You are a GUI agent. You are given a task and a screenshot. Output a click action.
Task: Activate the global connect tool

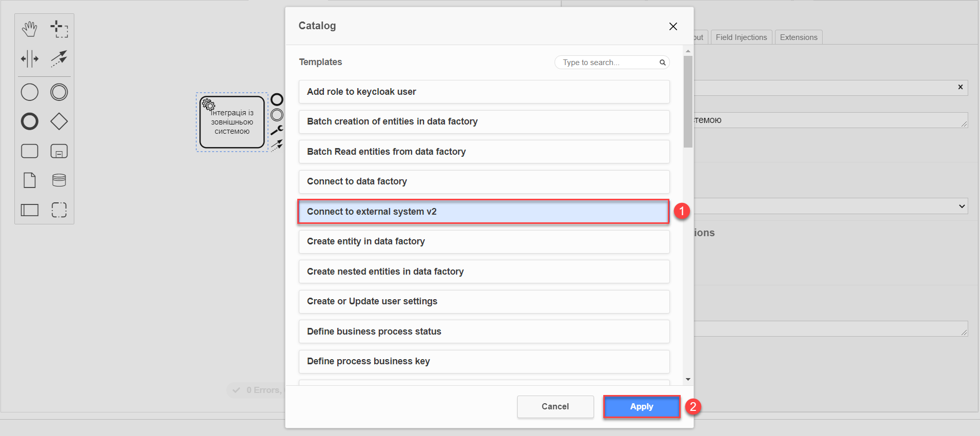click(59, 59)
